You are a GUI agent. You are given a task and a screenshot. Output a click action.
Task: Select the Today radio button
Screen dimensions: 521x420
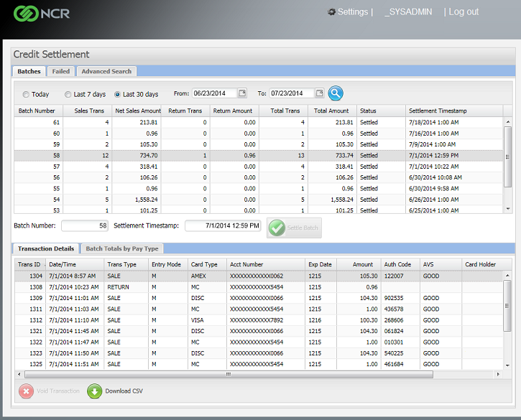26,94
